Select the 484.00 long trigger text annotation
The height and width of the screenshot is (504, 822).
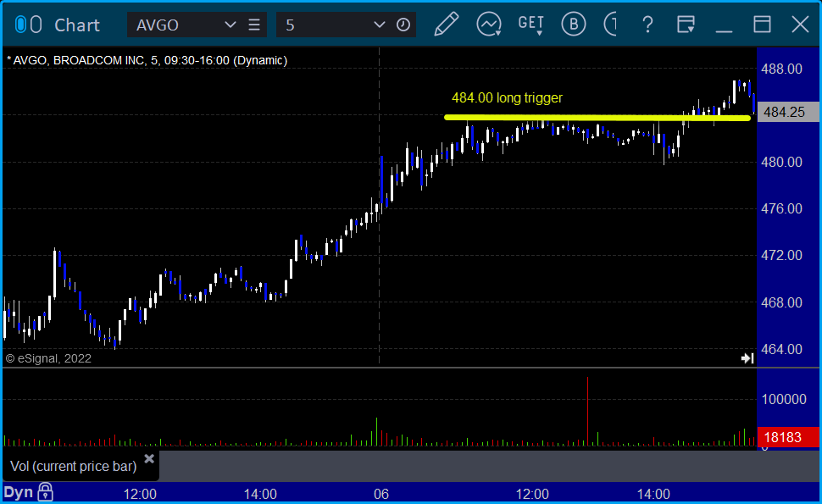[507, 98]
